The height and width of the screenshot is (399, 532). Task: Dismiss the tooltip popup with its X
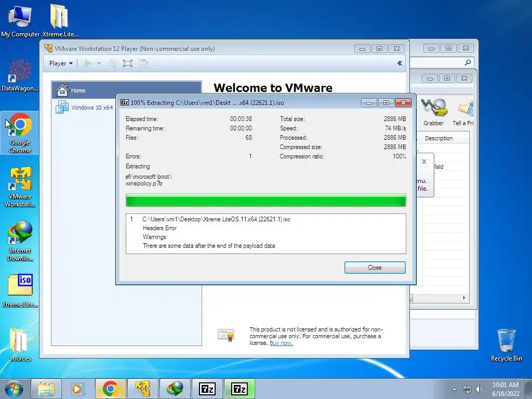[424, 162]
